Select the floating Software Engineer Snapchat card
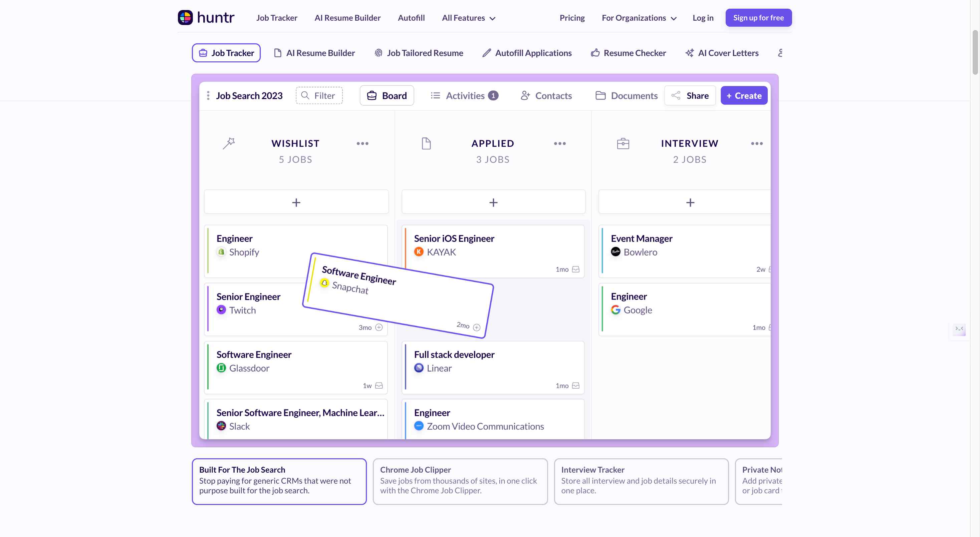The width and height of the screenshot is (980, 537). (398, 296)
